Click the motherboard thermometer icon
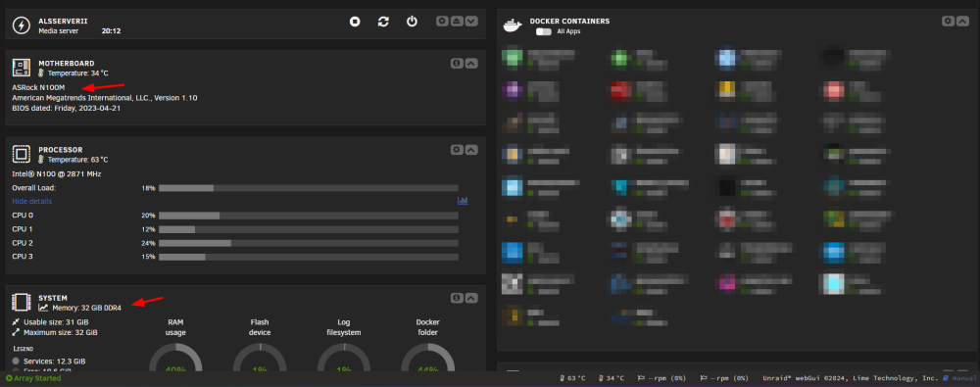980x387 pixels. (x=41, y=73)
